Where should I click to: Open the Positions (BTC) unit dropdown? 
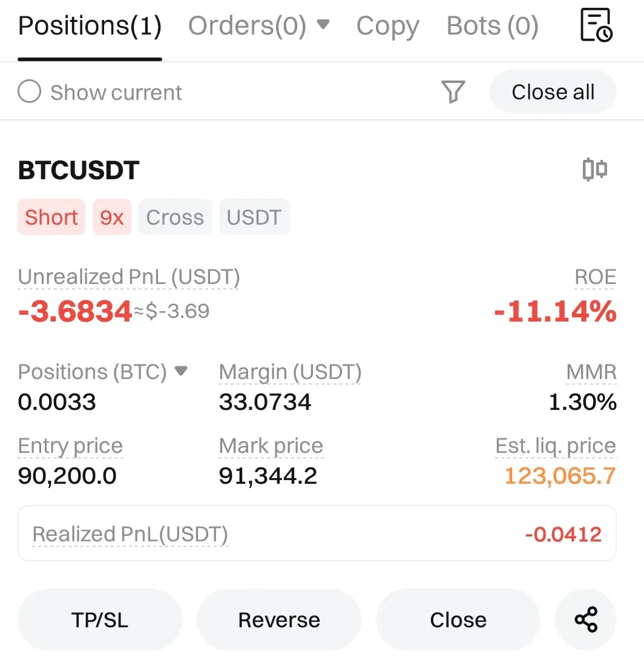pos(181,371)
